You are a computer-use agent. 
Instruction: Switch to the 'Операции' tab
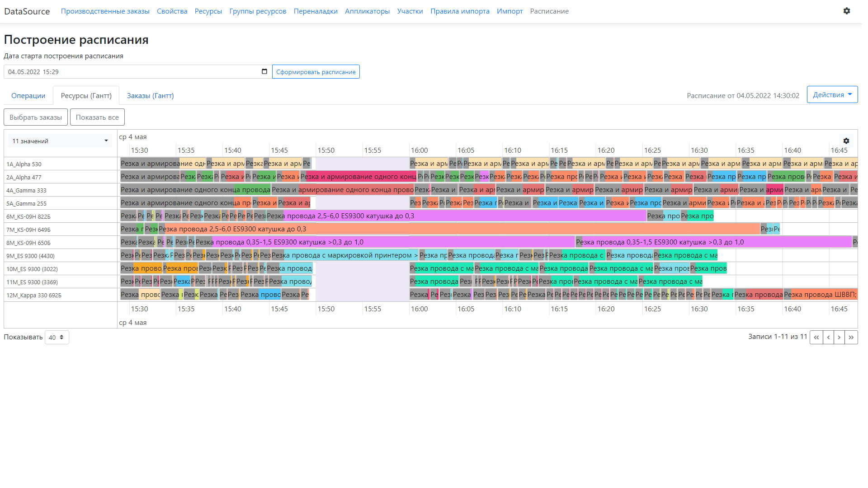(28, 95)
